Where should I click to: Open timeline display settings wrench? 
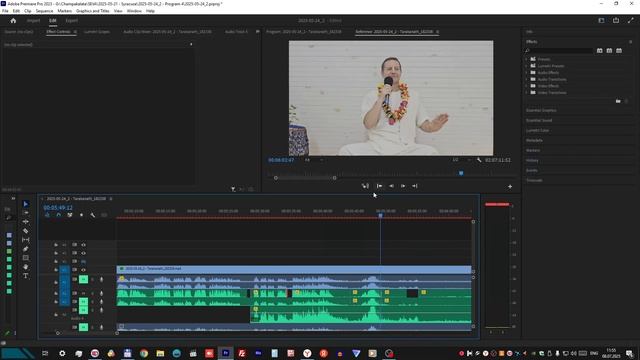tap(93, 215)
